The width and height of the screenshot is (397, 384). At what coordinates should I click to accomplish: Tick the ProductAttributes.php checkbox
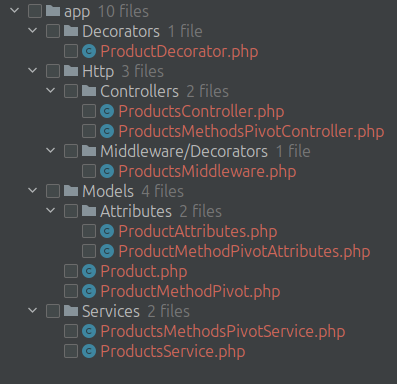tap(89, 231)
